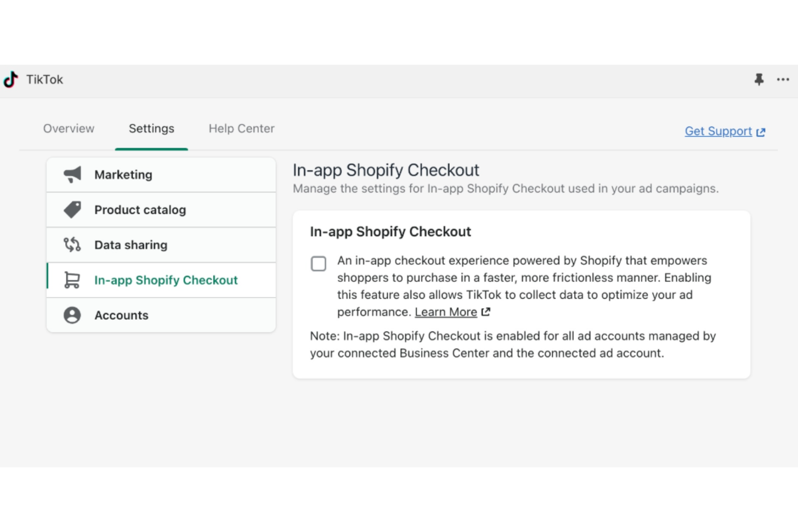
Task: Select Data sharing in sidebar
Action: click(x=131, y=245)
